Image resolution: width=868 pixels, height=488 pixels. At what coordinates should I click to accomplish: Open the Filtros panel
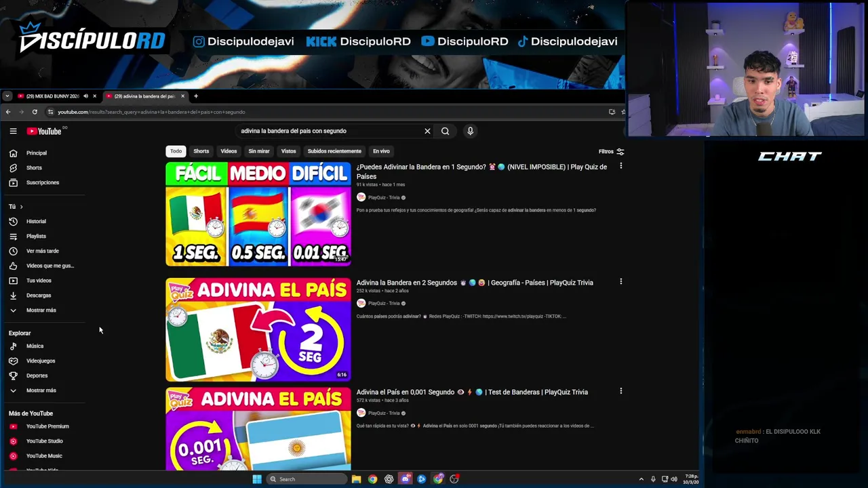[611, 152]
